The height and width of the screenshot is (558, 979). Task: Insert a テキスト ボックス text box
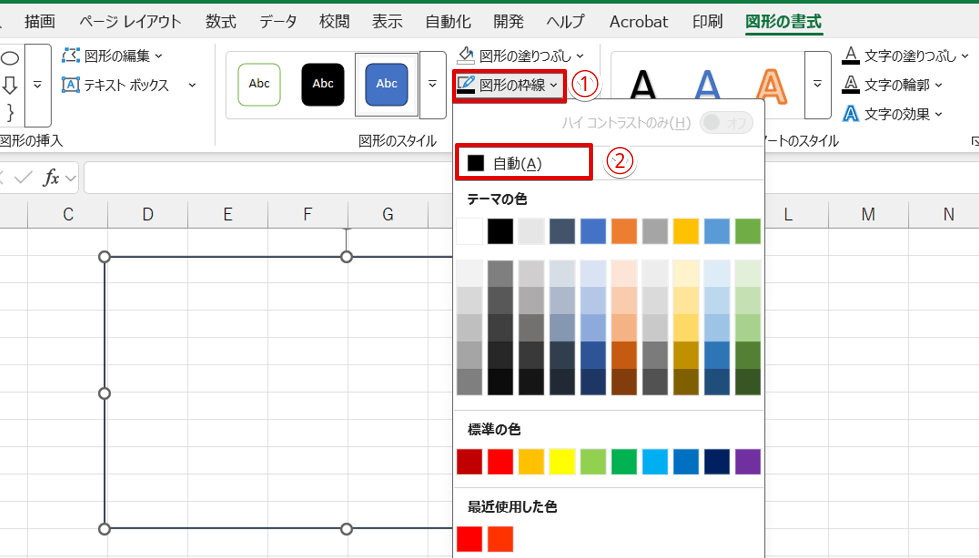click(116, 85)
